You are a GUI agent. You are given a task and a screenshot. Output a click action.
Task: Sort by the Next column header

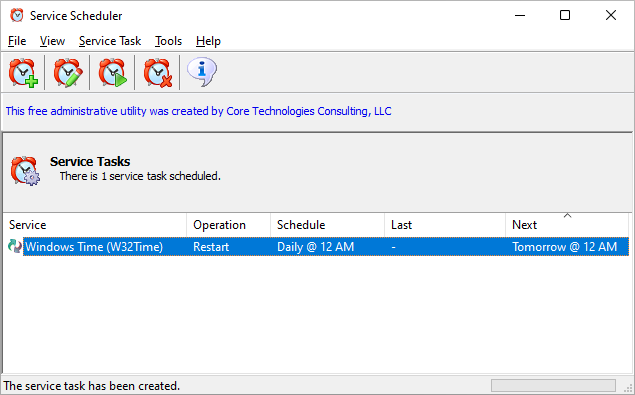pyautogui.click(x=567, y=225)
